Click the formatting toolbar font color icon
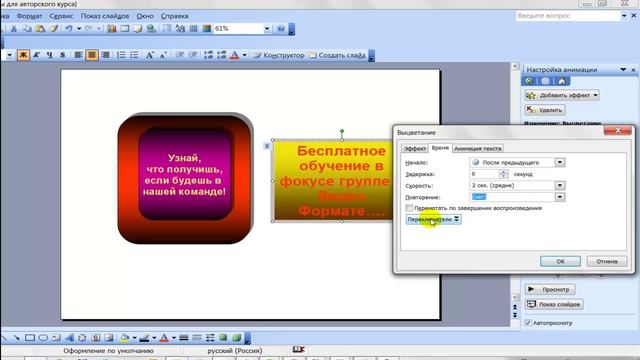Image resolution: width=640 pixels, height=360 pixels. point(235,55)
